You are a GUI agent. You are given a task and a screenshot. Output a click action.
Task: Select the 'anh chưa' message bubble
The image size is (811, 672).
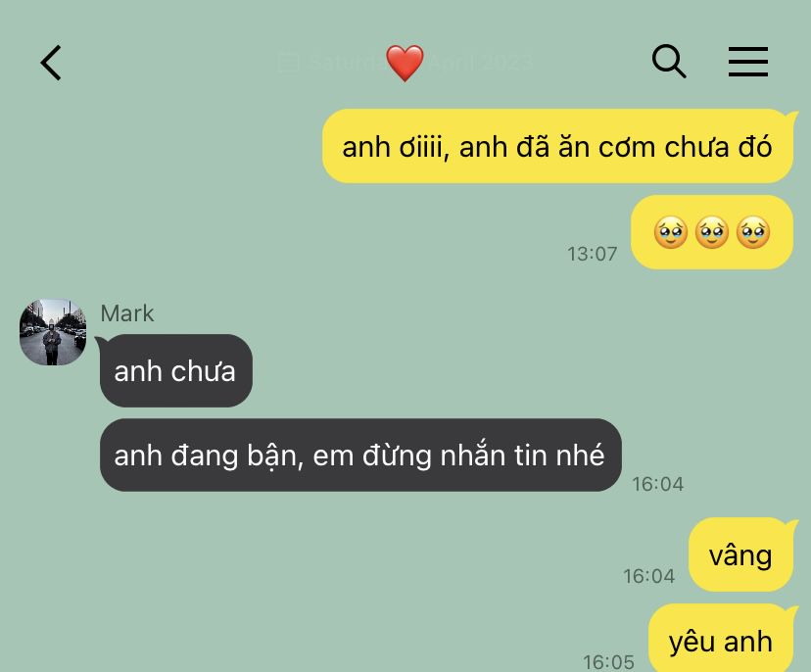176,371
